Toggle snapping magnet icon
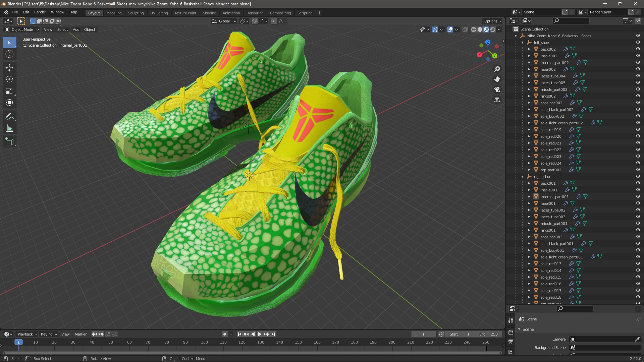The image size is (644, 362). [255, 21]
